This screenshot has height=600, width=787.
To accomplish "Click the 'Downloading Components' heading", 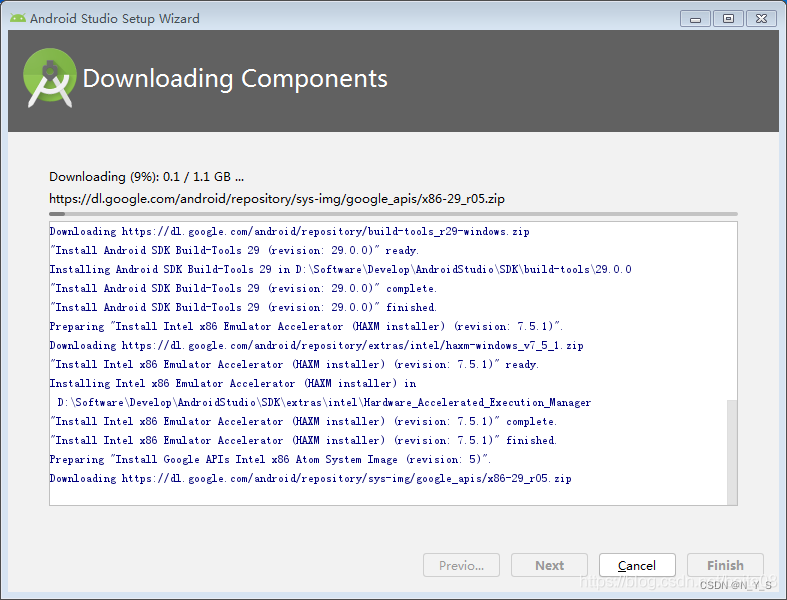I will (x=235, y=79).
